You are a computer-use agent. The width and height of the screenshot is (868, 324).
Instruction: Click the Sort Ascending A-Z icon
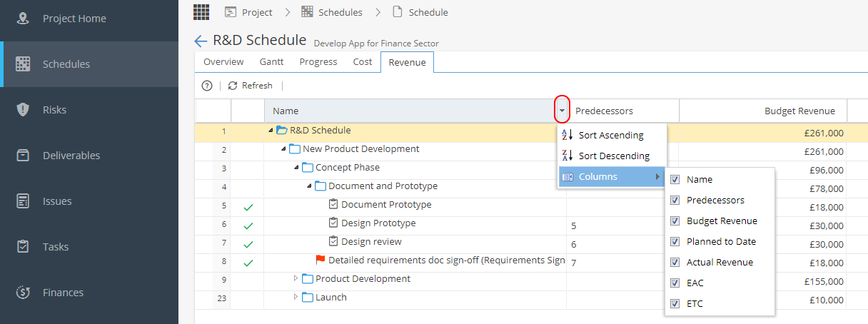[x=567, y=135]
